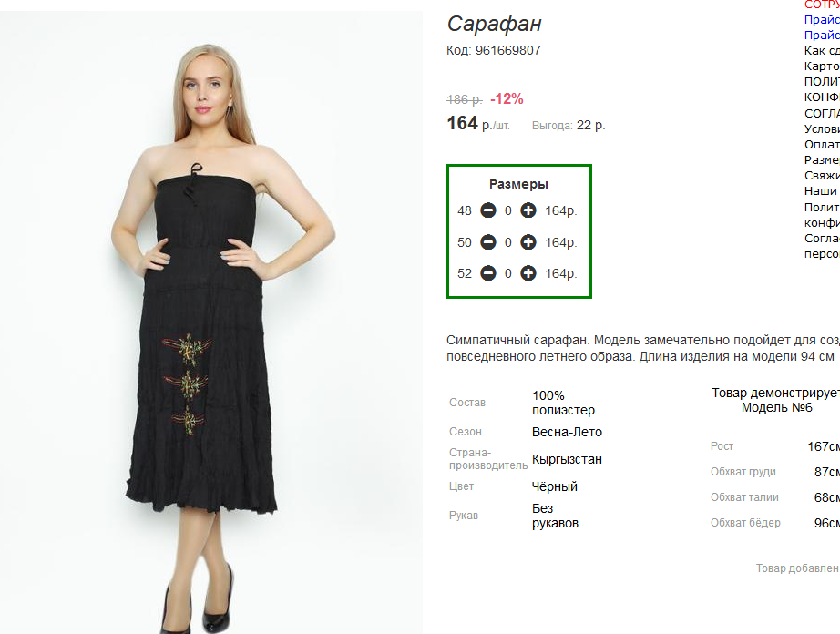840x634 pixels.
Task: Decrease quantity for size 52
Action: (488, 273)
